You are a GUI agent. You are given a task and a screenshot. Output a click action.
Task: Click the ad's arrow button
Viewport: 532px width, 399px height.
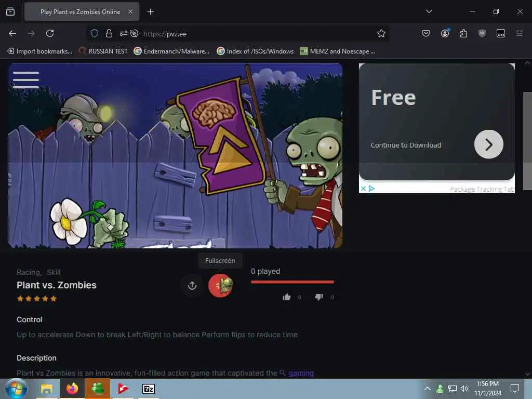click(x=488, y=144)
